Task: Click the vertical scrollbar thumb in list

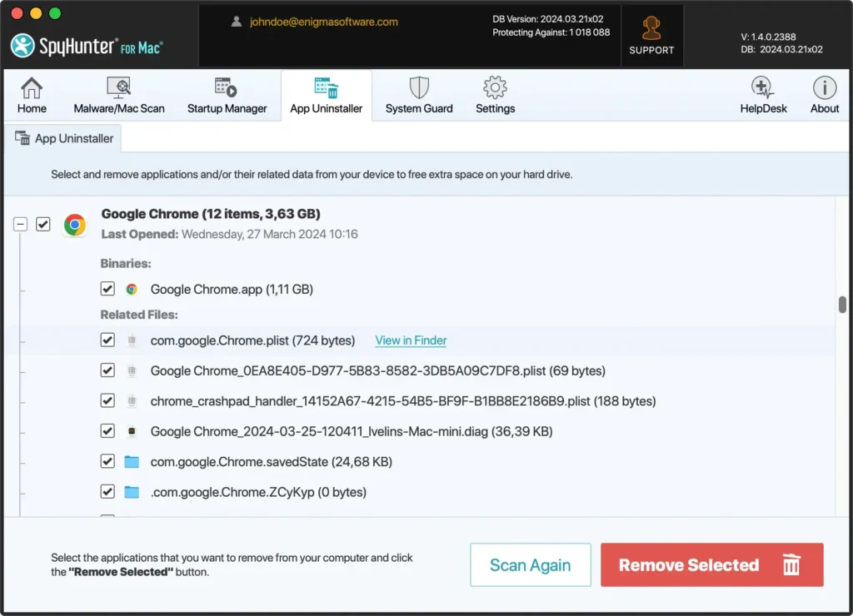Action: click(842, 305)
